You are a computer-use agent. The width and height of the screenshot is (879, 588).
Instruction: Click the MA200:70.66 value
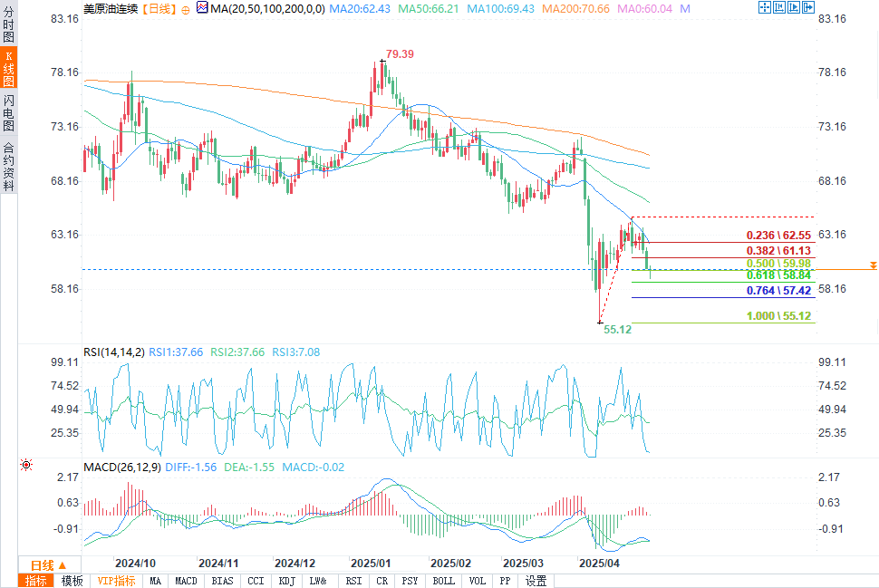coord(575,8)
